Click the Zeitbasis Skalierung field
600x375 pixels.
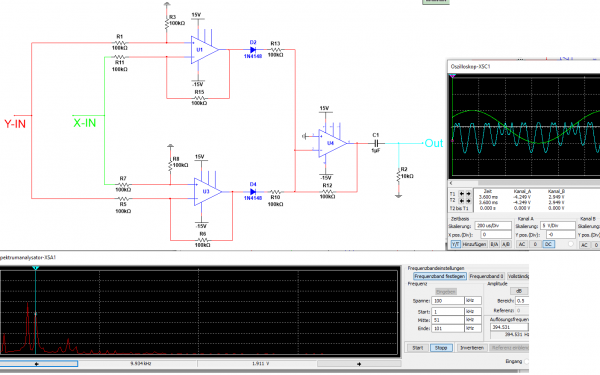[x=493, y=226]
